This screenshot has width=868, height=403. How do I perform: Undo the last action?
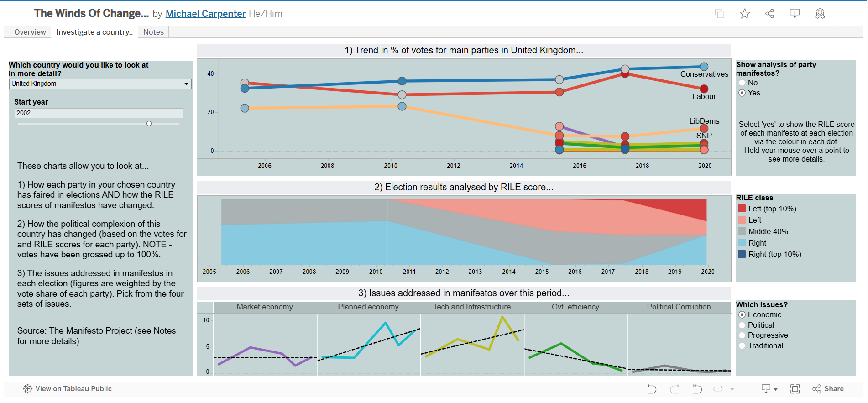tap(652, 389)
